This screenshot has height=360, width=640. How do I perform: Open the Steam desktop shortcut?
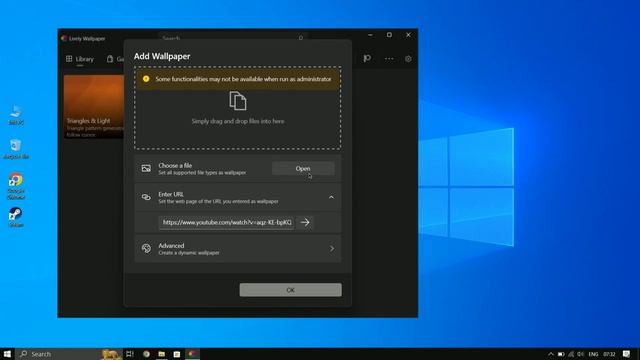point(16,217)
